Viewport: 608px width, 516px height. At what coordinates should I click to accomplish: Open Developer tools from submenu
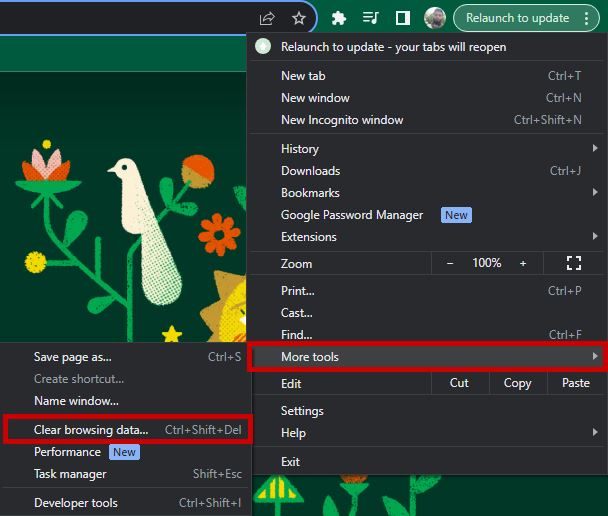click(x=126, y=503)
